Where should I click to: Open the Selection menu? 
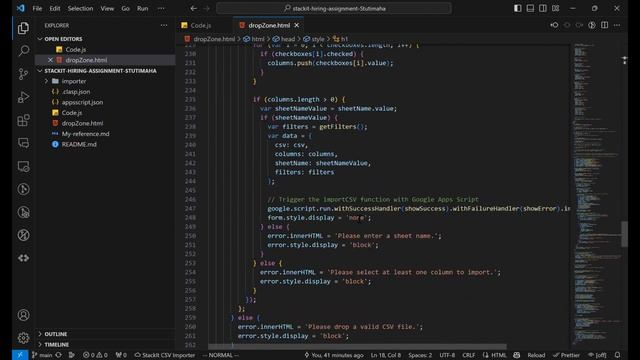[80, 8]
